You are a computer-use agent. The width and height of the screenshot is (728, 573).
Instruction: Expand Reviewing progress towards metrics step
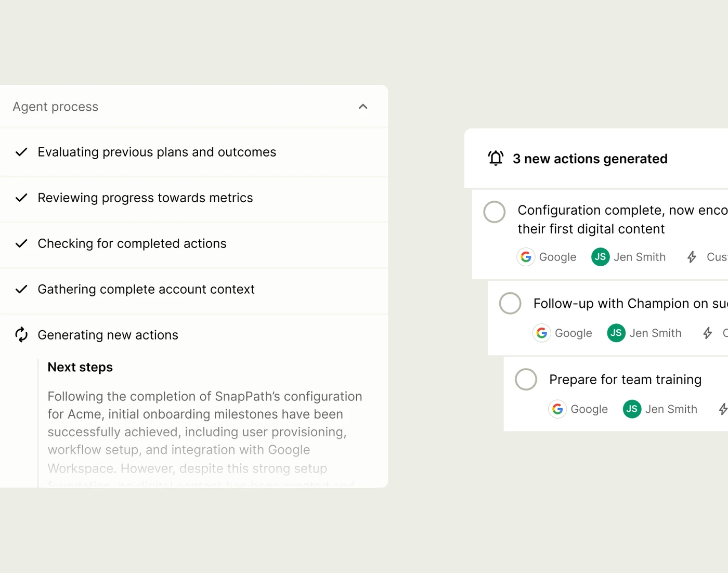coord(145,198)
